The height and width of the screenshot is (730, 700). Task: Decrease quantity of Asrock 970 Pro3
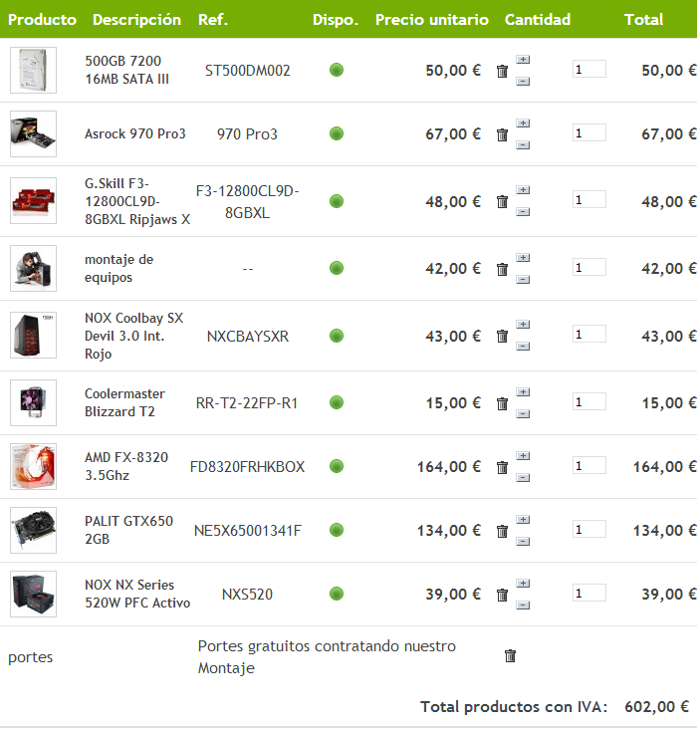(524, 145)
